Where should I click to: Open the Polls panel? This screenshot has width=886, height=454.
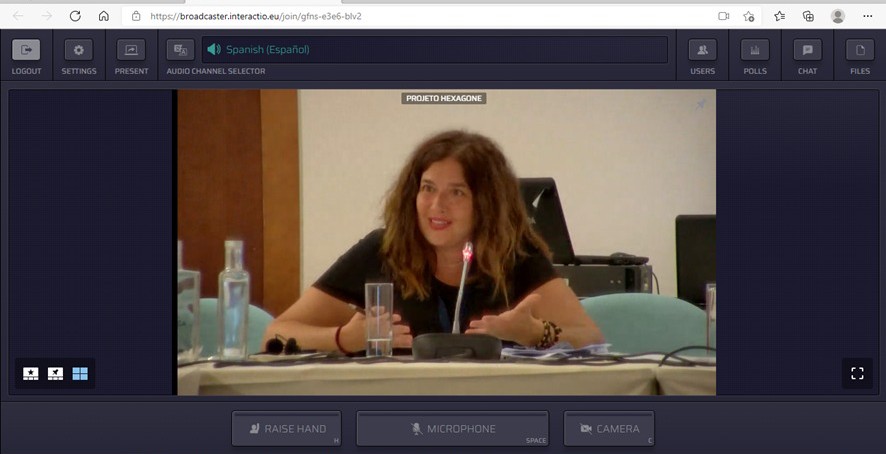click(755, 50)
